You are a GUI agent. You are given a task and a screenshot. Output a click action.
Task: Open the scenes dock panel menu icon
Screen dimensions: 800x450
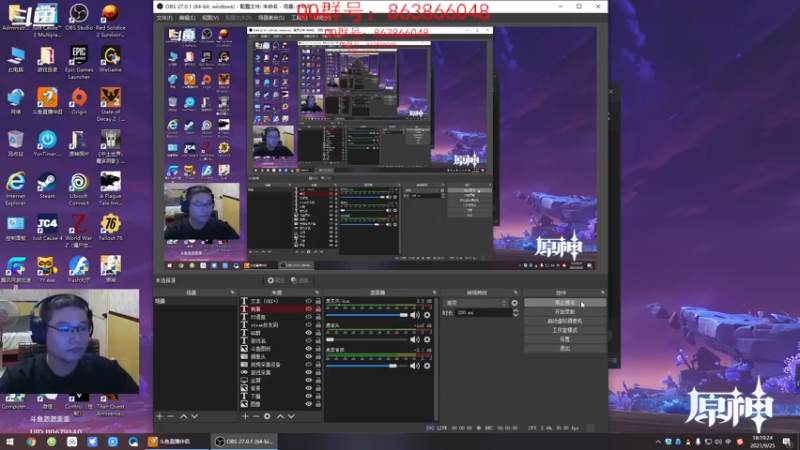(x=232, y=292)
